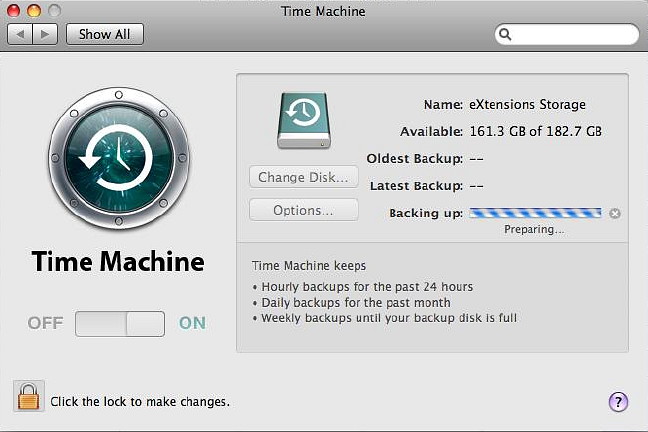Click the padlock icon to unlock settings
The height and width of the screenshot is (432, 648).
click(x=29, y=396)
